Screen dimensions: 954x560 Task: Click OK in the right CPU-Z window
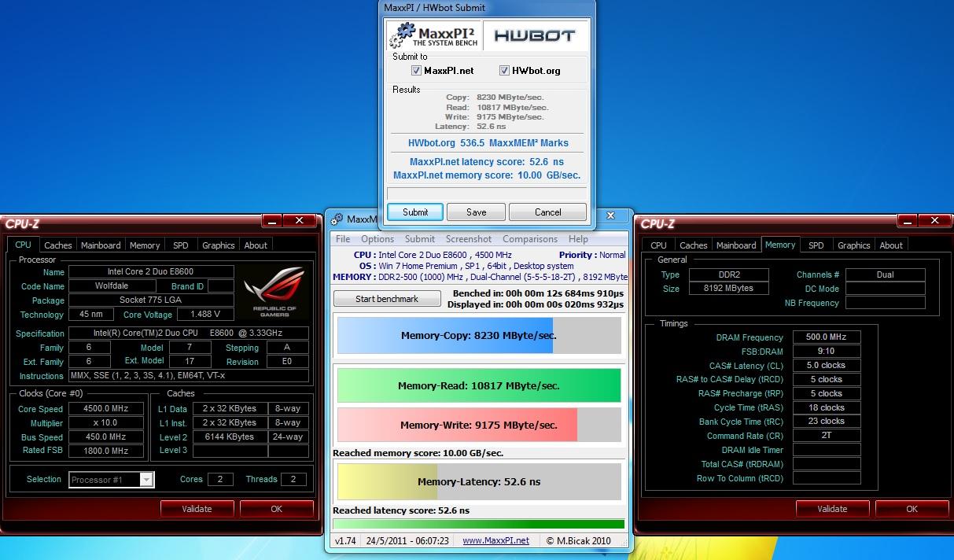tap(912, 509)
